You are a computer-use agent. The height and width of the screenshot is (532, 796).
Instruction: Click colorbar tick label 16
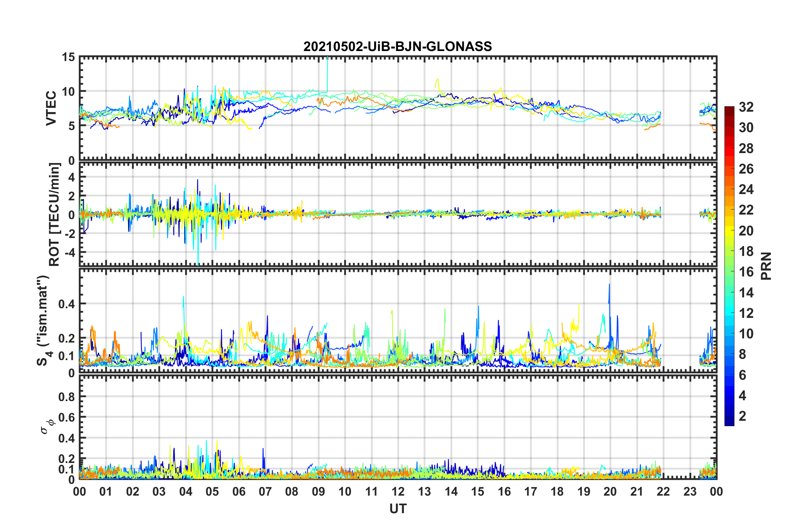(x=746, y=272)
